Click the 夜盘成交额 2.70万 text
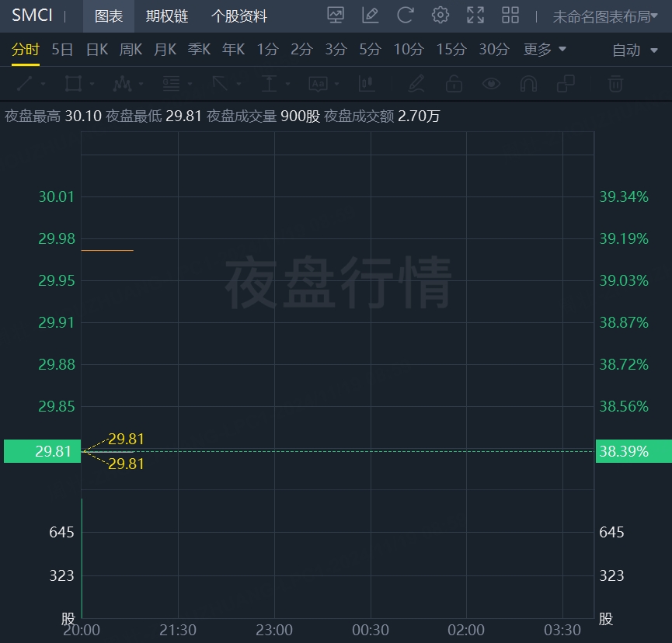Screen dimensions: 672x643 pyautogui.click(x=382, y=116)
